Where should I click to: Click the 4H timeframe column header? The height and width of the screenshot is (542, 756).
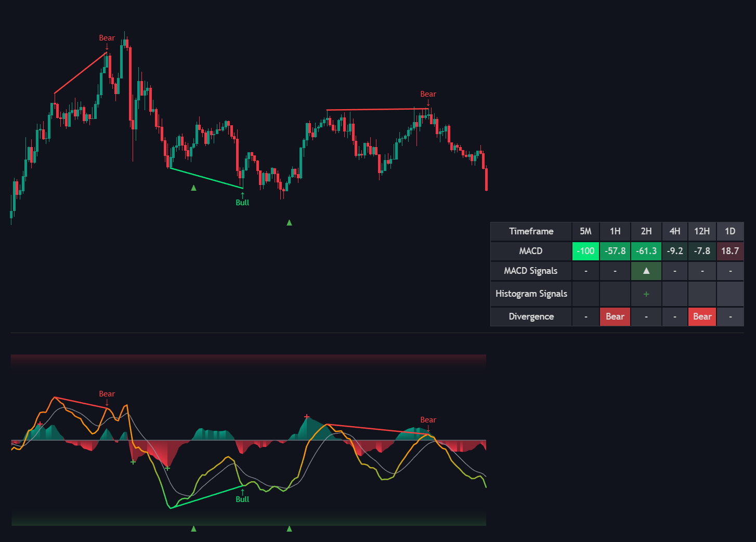(674, 231)
